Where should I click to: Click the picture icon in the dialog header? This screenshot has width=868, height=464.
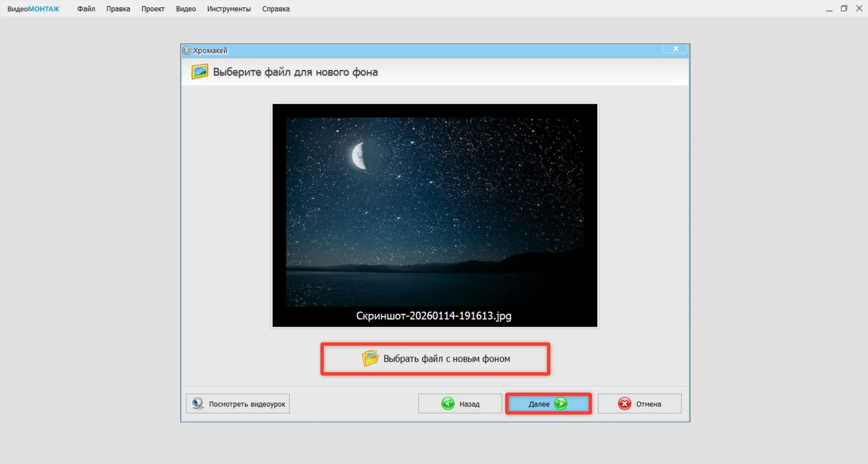[199, 72]
